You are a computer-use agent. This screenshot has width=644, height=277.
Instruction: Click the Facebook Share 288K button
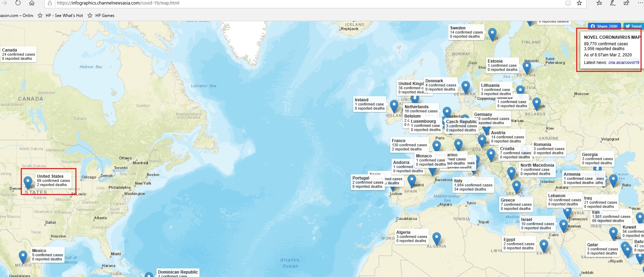tap(604, 26)
